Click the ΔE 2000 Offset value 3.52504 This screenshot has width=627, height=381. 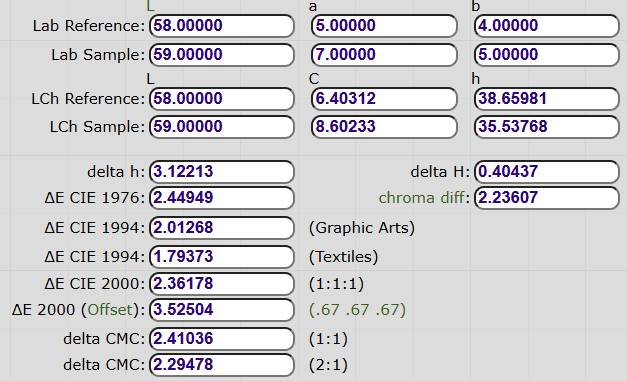coord(222,310)
